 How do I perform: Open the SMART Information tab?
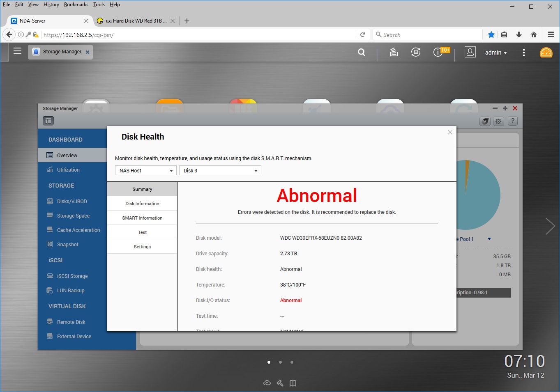142,218
